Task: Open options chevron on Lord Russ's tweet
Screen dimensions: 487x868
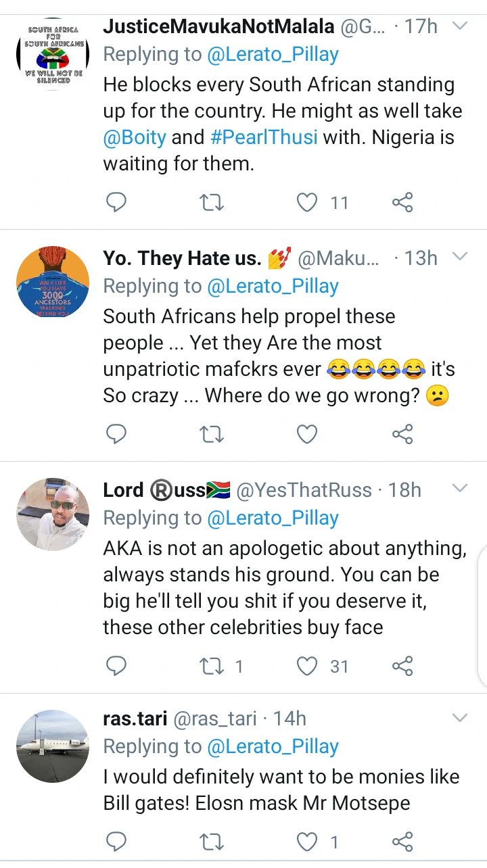Action: (x=460, y=489)
